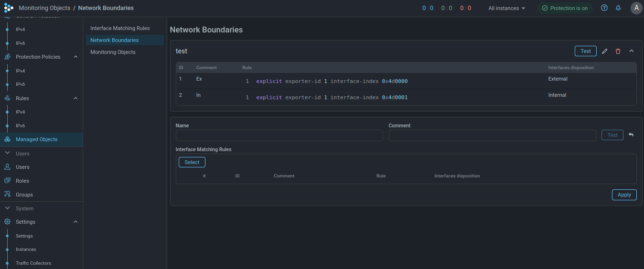Collapse the Rules sidebar section

(75, 98)
